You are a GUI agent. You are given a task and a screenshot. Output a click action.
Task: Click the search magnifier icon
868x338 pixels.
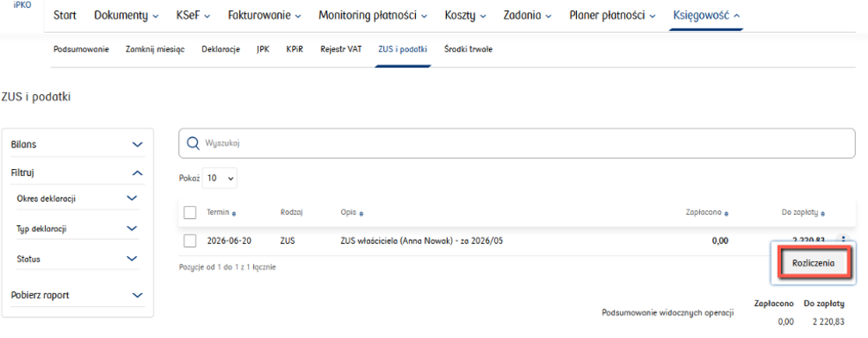[193, 143]
